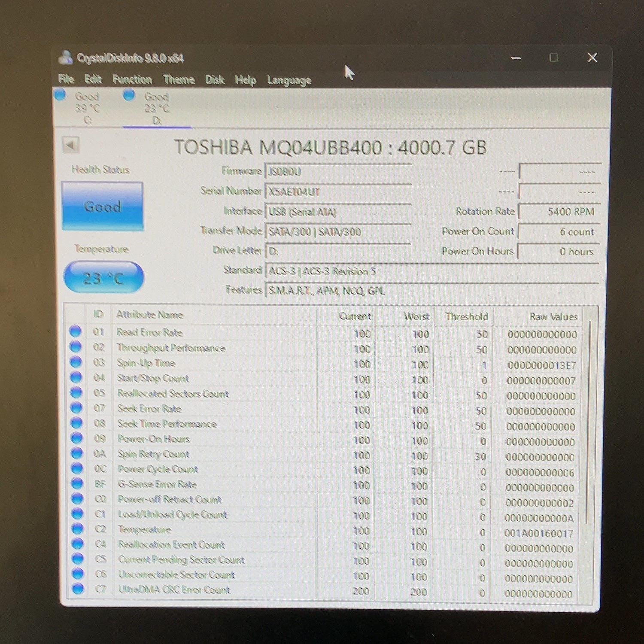This screenshot has height=644, width=644.
Task: Click the Good status orb on D: drive tab
Action: tap(129, 95)
